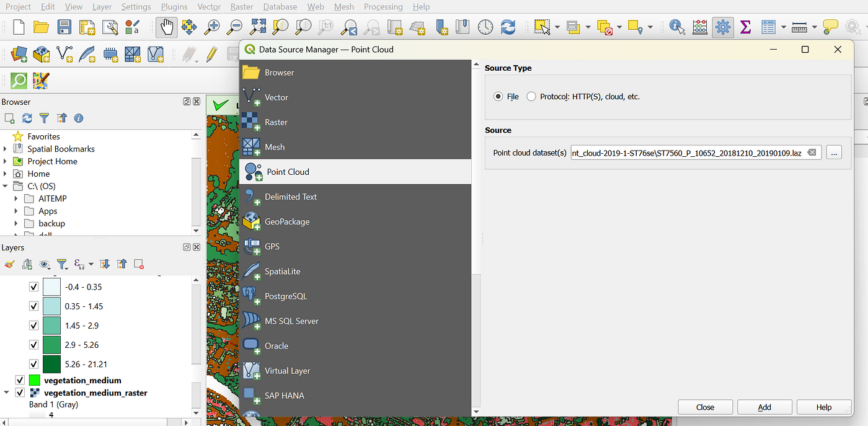The image size is (868, 426).
Task: Expand the Spatial Bookmarks tree node
Action: (x=6, y=149)
